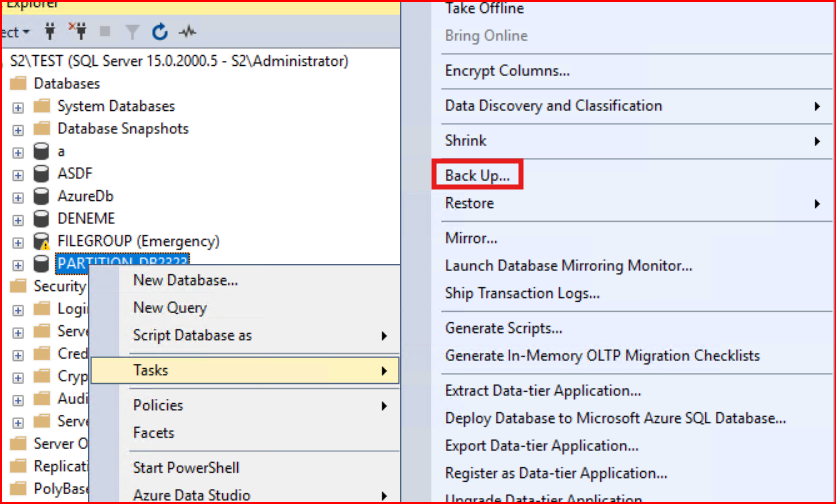Expand the ASDF database node
Image resolution: width=836 pixels, height=504 pixels.
(x=18, y=174)
